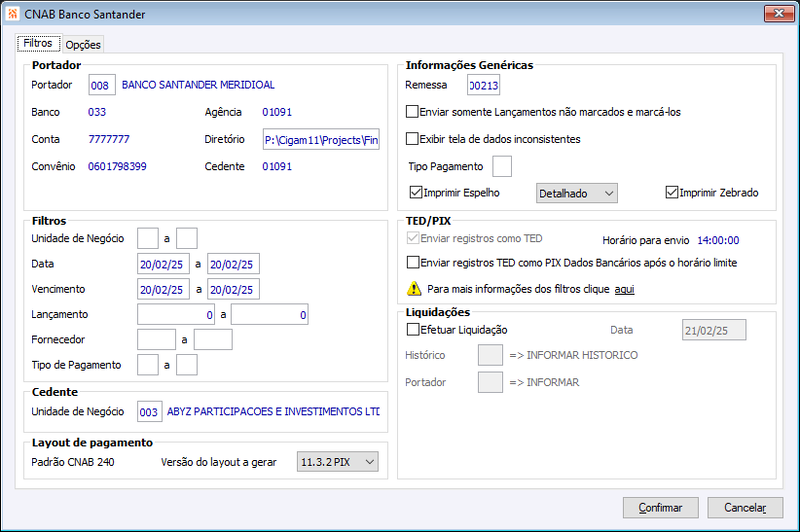The width and height of the screenshot is (800, 532).
Task: Enable Enviar registros TED como PIX checkbox
Action: [x=413, y=263]
